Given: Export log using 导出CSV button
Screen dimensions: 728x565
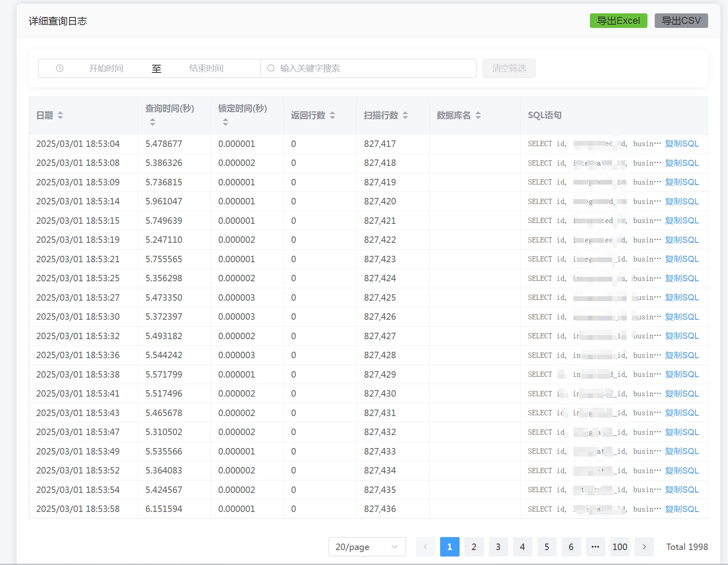Looking at the screenshot, I should (681, 21).
